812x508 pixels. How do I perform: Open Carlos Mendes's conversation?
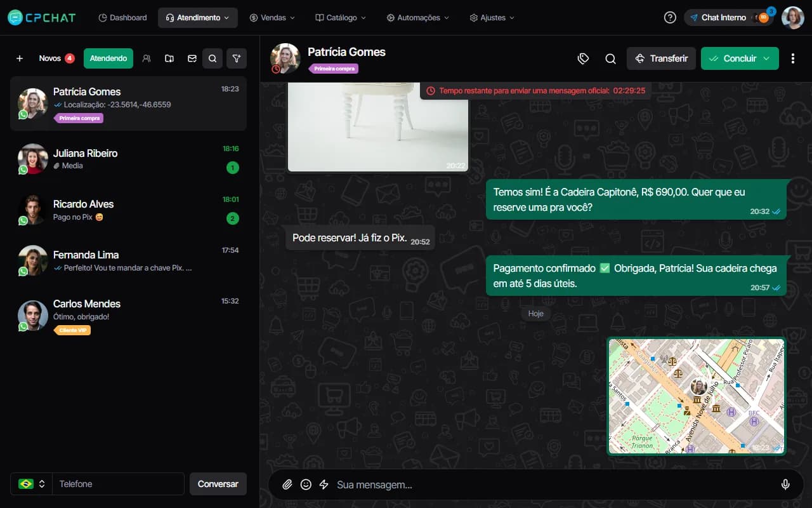coord(128,316)
